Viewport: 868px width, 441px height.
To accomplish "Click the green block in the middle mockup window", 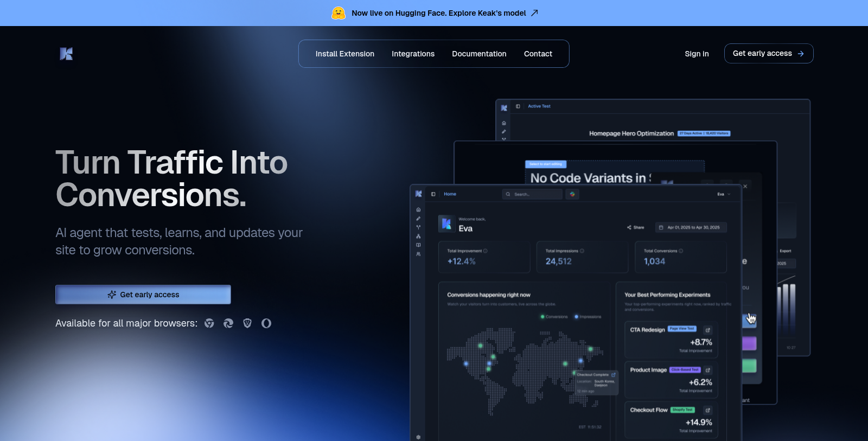I will [x=749, y=366].
